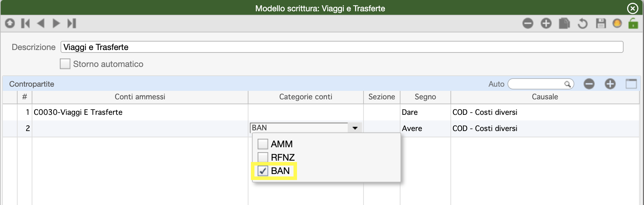
Task: Click the Sezione column header
Action: tap(382, 97)
